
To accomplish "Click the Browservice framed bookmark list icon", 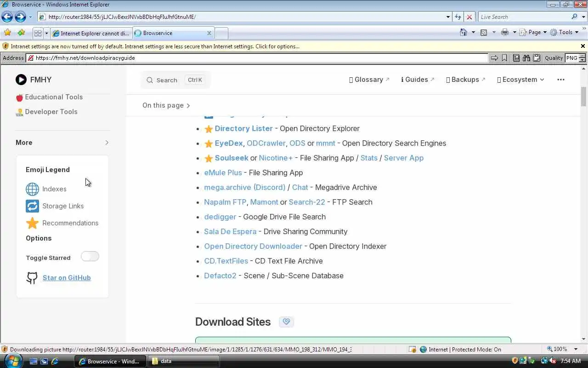I will click(x=516, y=58).
